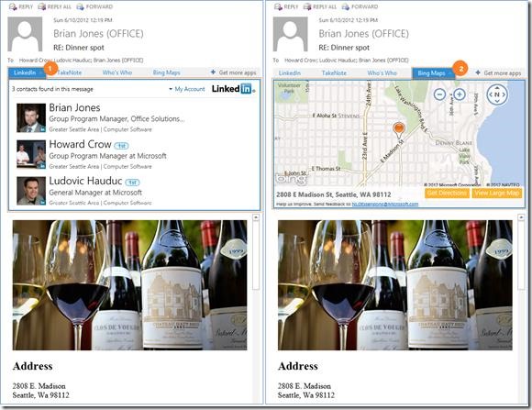The height and width of the screenshot is (410, 532).
Task: Zoom out the Bing map with minus icon
Action: [439, 94]
